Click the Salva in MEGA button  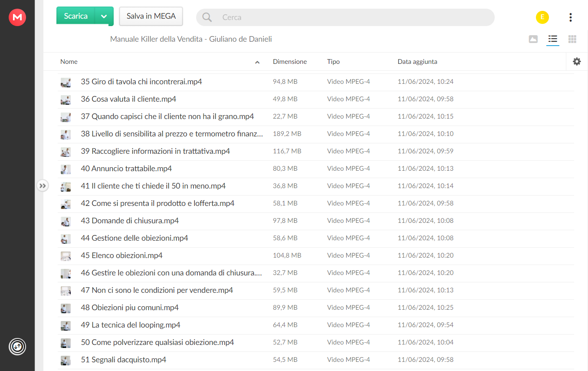151,17
